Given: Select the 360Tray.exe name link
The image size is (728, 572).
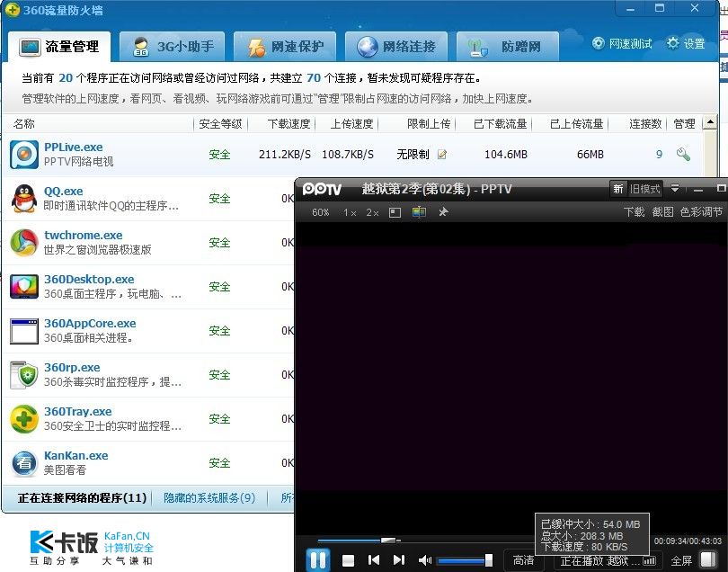Looking at the screenshot, I should tap(78, 412).
